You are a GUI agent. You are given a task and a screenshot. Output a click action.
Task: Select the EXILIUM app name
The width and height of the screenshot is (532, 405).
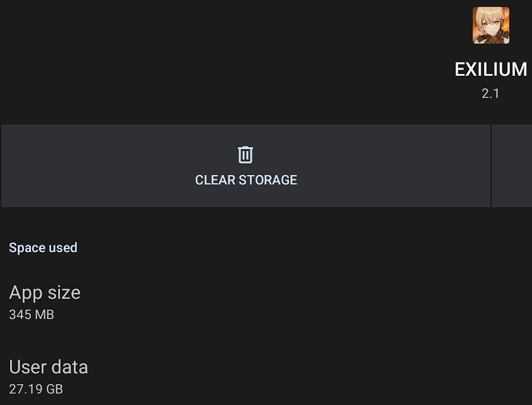click(x=490, y=70)
